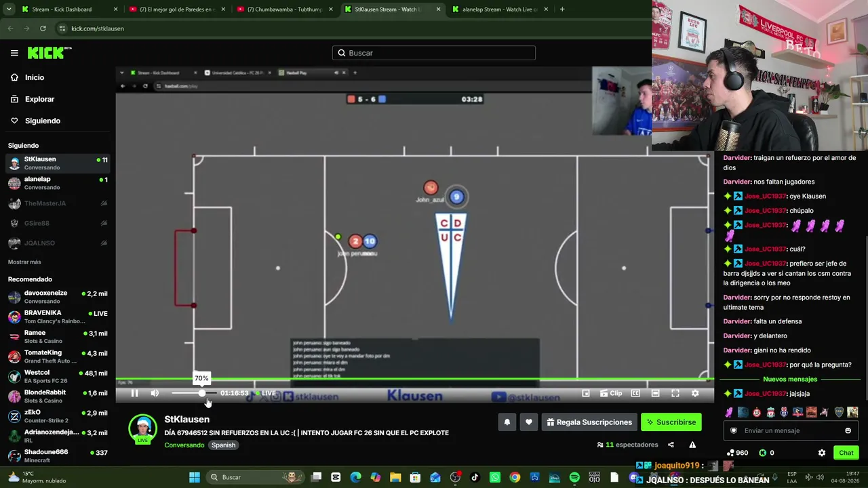Open the emoji picker in chat
This screenshot has height=488, width=868.
[848, 430]
